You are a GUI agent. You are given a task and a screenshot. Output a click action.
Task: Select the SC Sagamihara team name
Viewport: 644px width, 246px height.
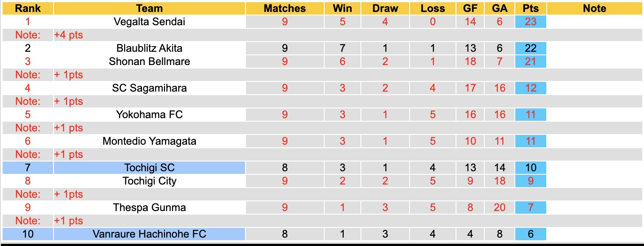(x=149, y=88)
